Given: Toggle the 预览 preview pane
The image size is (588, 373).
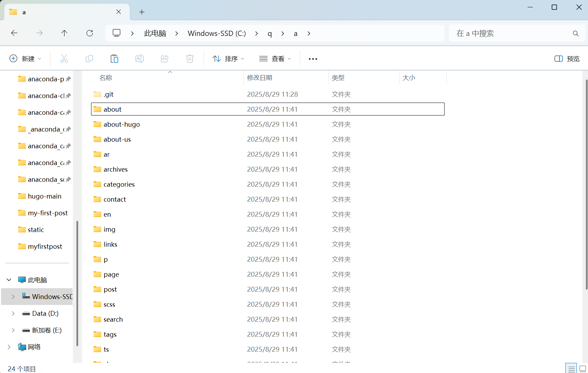Looking at the screenshot, I should (567, 59).
